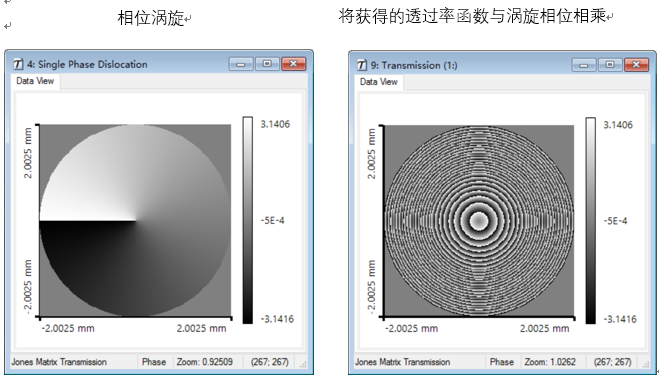Image resolution: width=659 pixels, height=382 pixels.
Task: Select Data View tab in Transmission window
Action: click(x=379, y=82)
